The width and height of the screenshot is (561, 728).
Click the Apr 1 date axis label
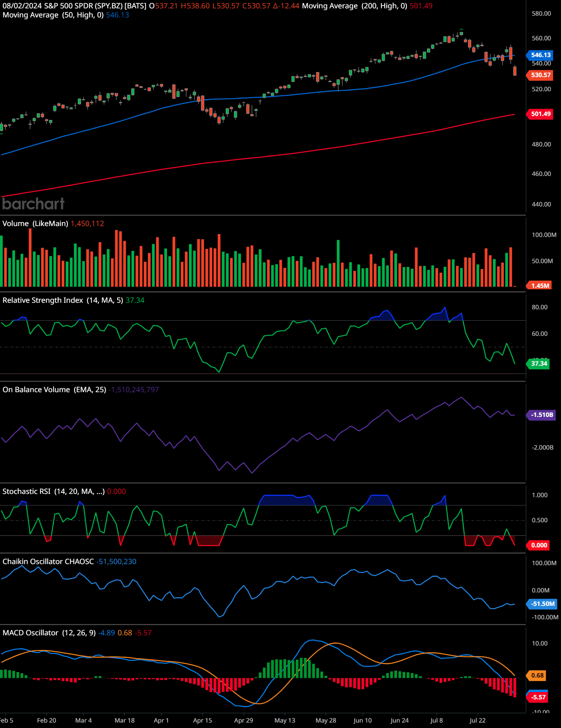(161, 720)
